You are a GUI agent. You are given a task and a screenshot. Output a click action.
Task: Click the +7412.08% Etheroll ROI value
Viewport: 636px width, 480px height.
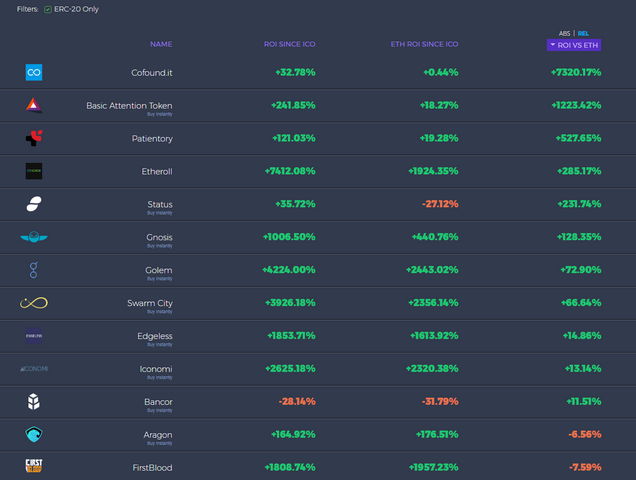[x=290, y=171]
